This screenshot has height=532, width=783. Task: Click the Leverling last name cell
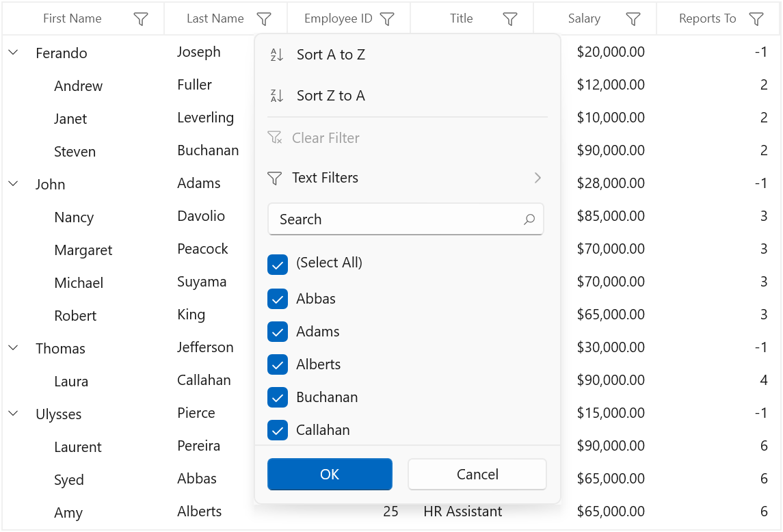tap(206, 118)
